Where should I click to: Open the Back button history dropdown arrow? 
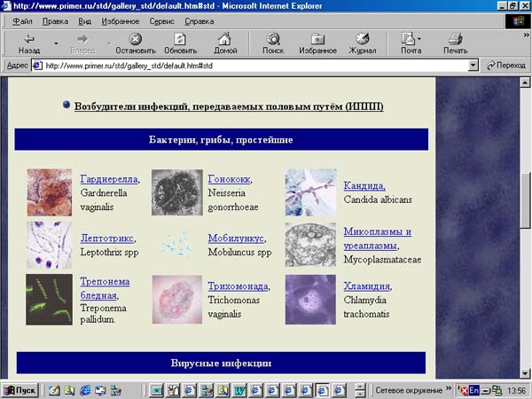coord(56,43)
